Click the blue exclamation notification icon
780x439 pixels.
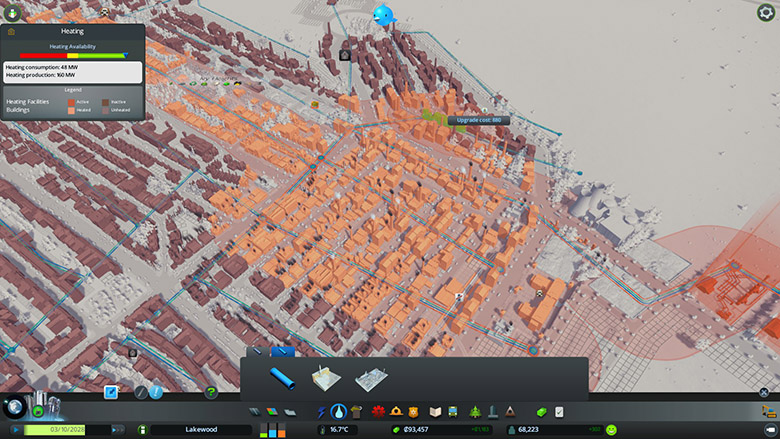coord(156,393)
